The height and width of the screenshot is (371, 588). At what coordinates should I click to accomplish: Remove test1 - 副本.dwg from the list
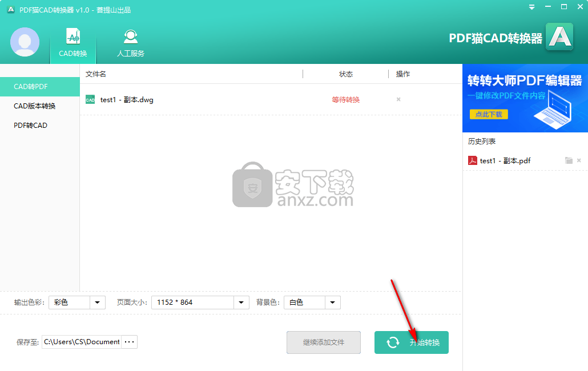(398, 99)
